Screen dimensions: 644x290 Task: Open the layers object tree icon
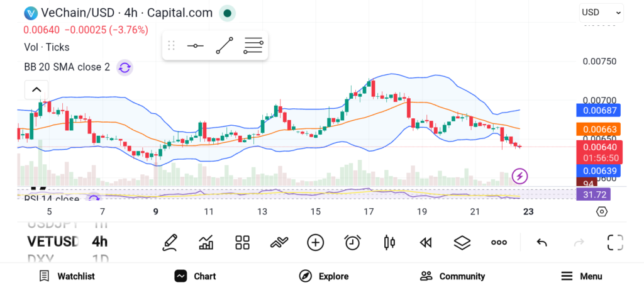click(x=462, y=242)
